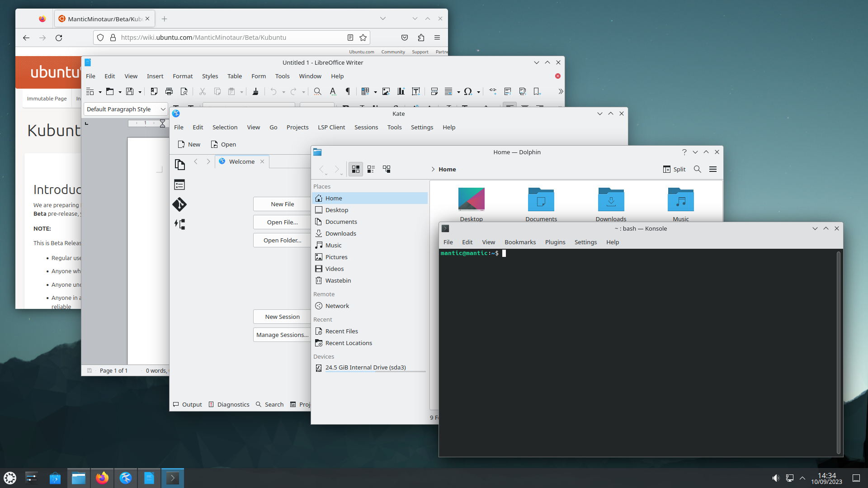Viewport: 868px width, 488px height.
Task: Click Community link on Ubuntu wiki
Action: (393, 52)
